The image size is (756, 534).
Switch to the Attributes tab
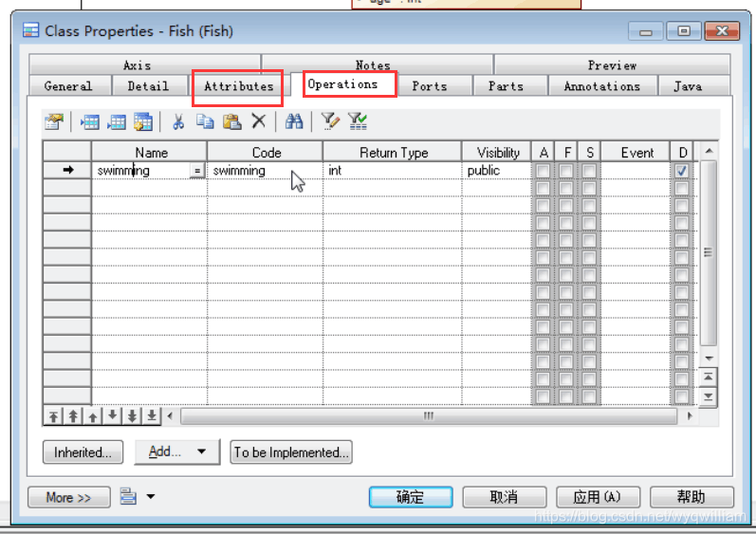coord(239,86)
